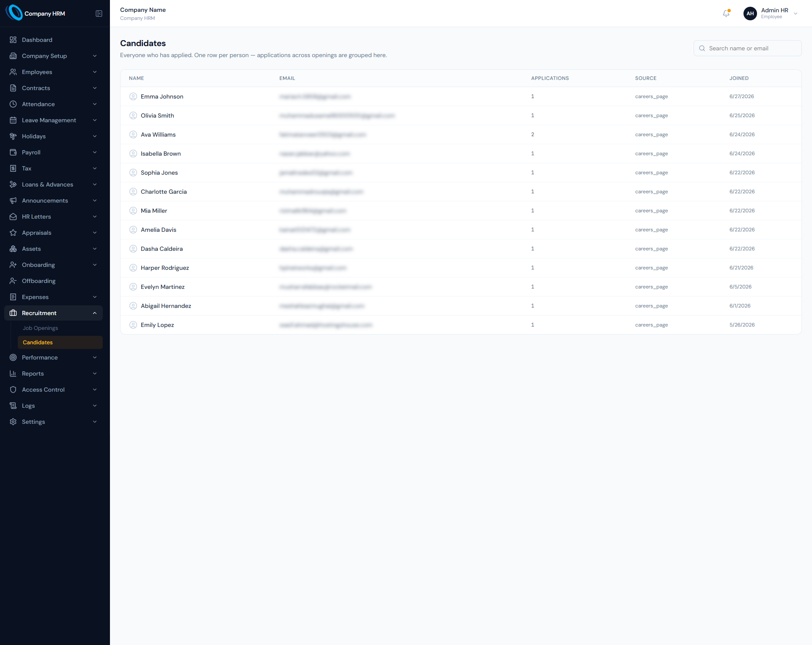This screenshot has width=812, height=645.
Task: Open candidate Dasha Caldeira
Action: 162,249
